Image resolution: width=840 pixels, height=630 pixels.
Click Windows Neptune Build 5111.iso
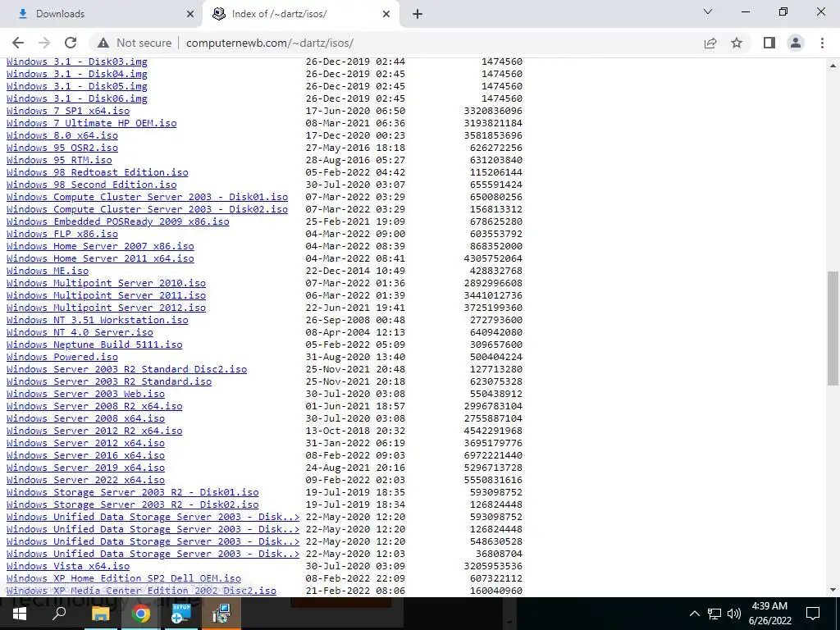coord(94,345)
